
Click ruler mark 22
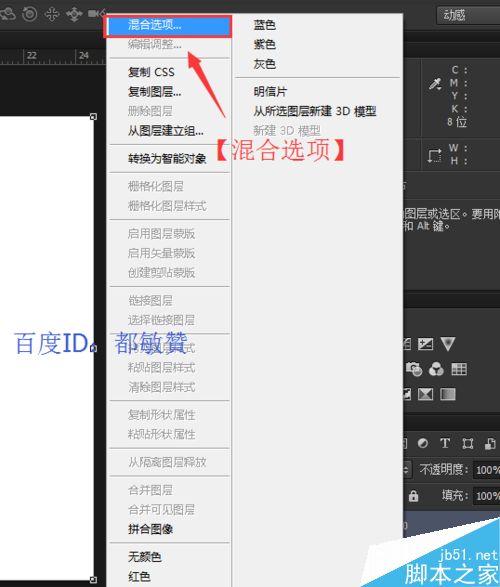click(32, 56)
